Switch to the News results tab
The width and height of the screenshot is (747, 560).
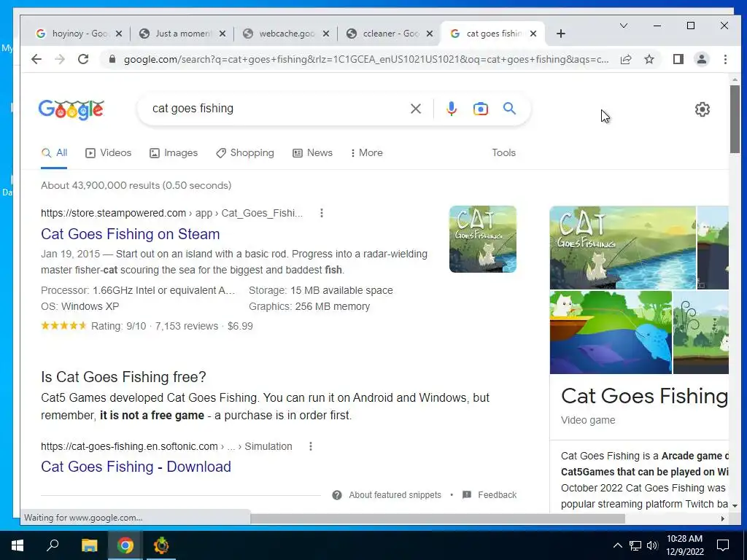[x=312, y=153]
